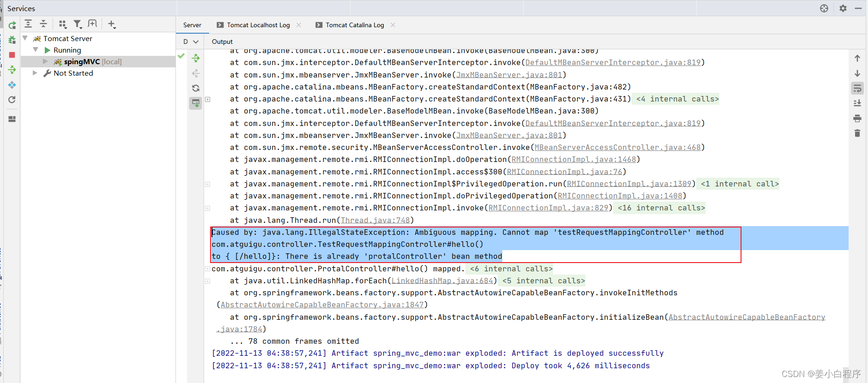Click the scroll to the end icon on right toolbar
The width and height of the screenshot is (868, 383).
pyautogui.click(x=857, y=103)
